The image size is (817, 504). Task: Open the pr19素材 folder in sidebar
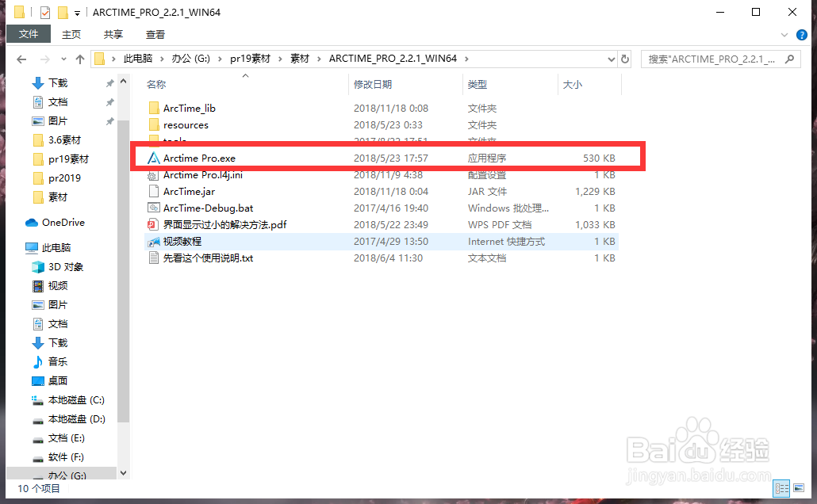coord(68,158)
